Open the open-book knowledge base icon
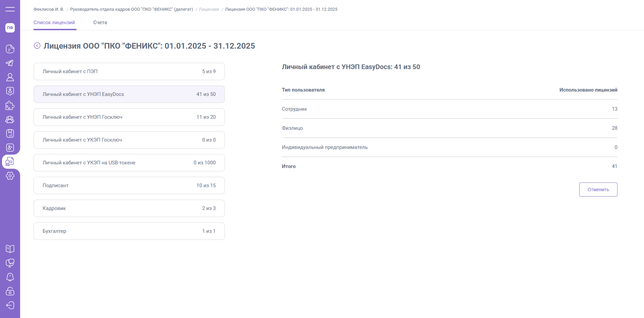 (x=10, y=249)
